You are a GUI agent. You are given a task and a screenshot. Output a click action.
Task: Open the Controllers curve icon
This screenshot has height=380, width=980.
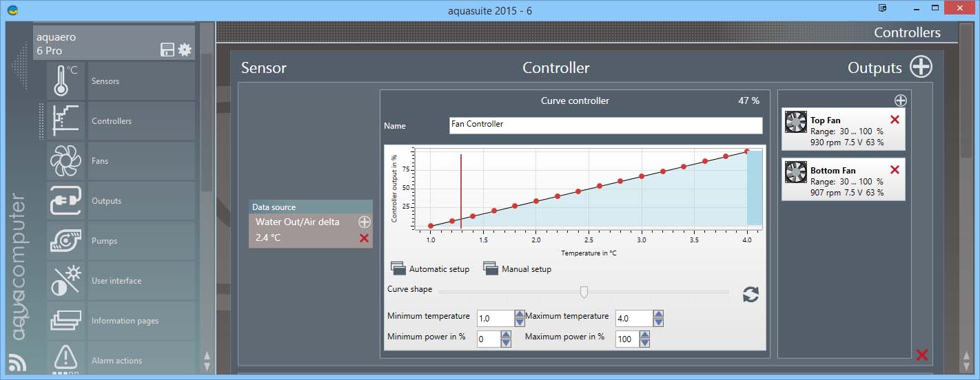[x=65, y=120]
